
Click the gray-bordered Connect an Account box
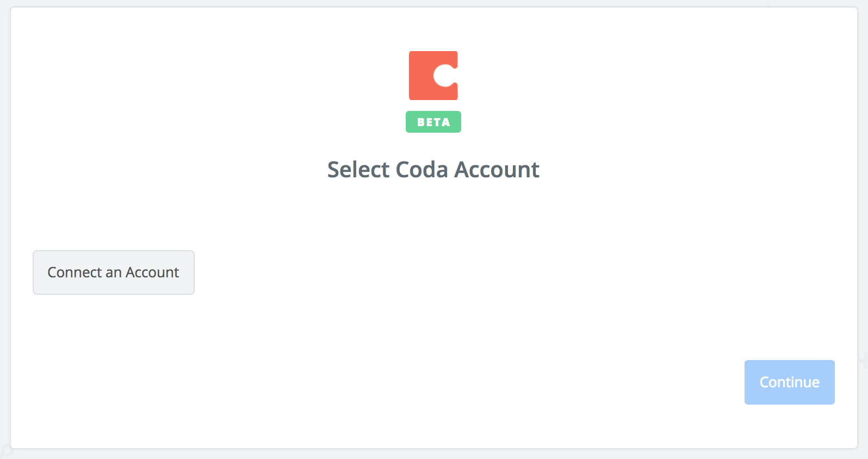click(x=114, y=272)
